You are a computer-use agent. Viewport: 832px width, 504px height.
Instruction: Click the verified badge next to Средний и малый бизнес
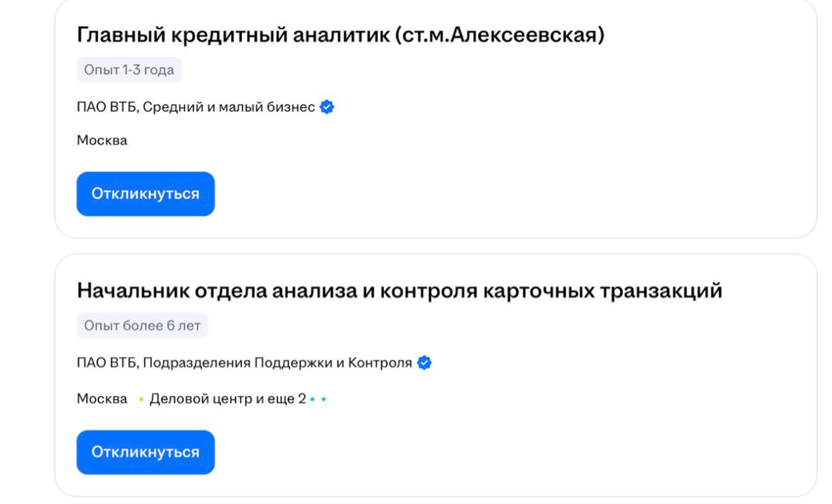pyautogui.click(x=327, y=107)
